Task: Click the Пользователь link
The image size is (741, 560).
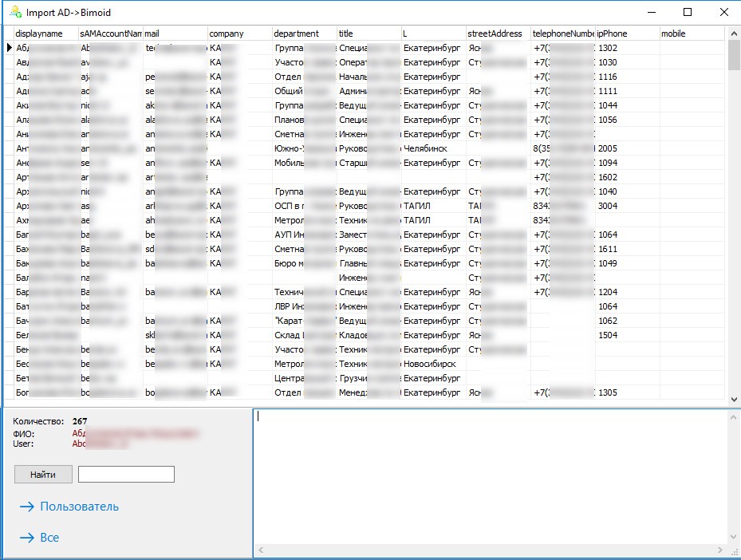Action: 79,507
